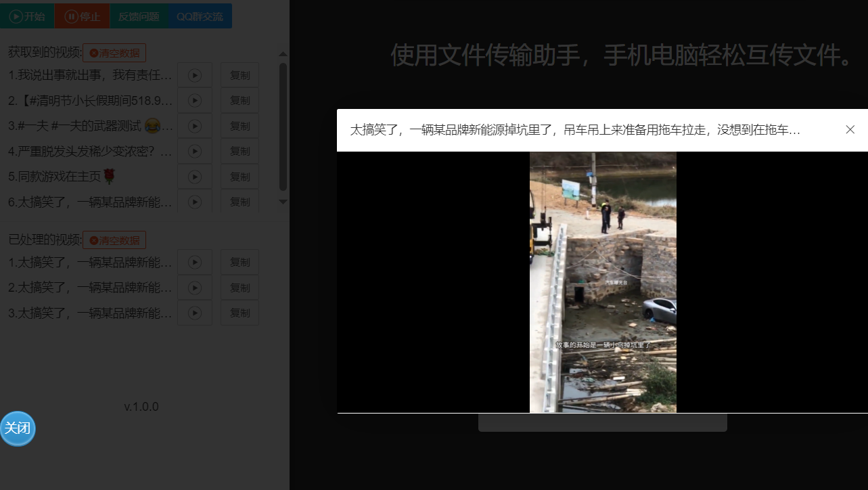The width and height of the screenshot is (868, 490).
Task: Click the fetched videos list scrollbar thumb
Action: 283,127
